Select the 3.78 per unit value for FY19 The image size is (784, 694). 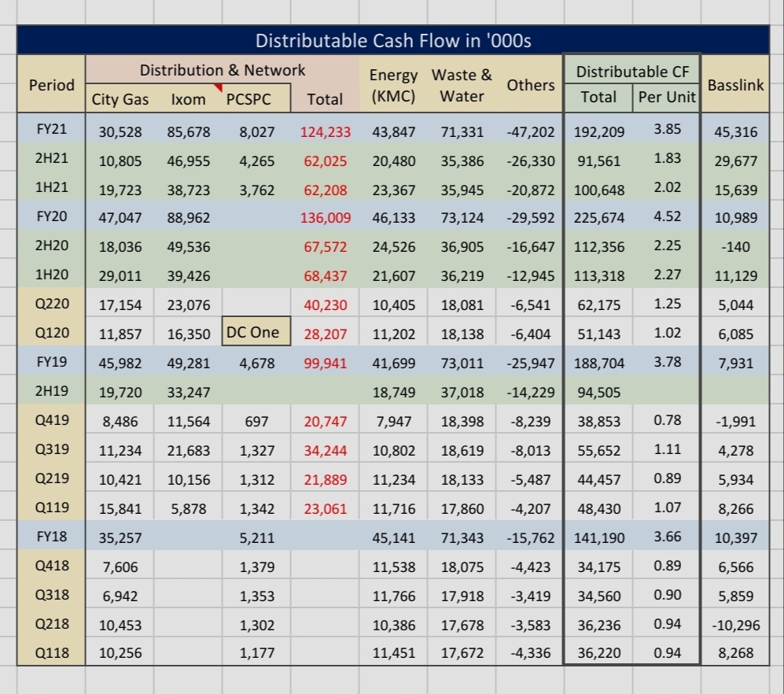(x=667, y=362)
